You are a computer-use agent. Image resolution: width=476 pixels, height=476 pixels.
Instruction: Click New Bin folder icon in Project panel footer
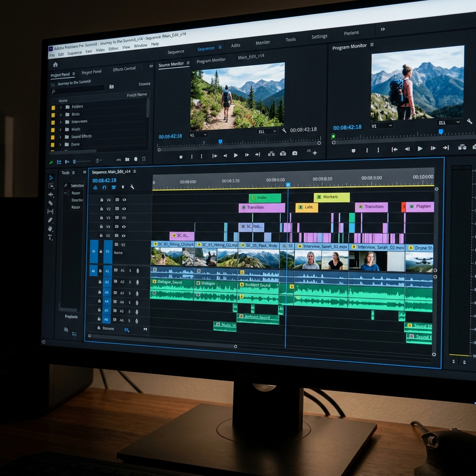127,159
